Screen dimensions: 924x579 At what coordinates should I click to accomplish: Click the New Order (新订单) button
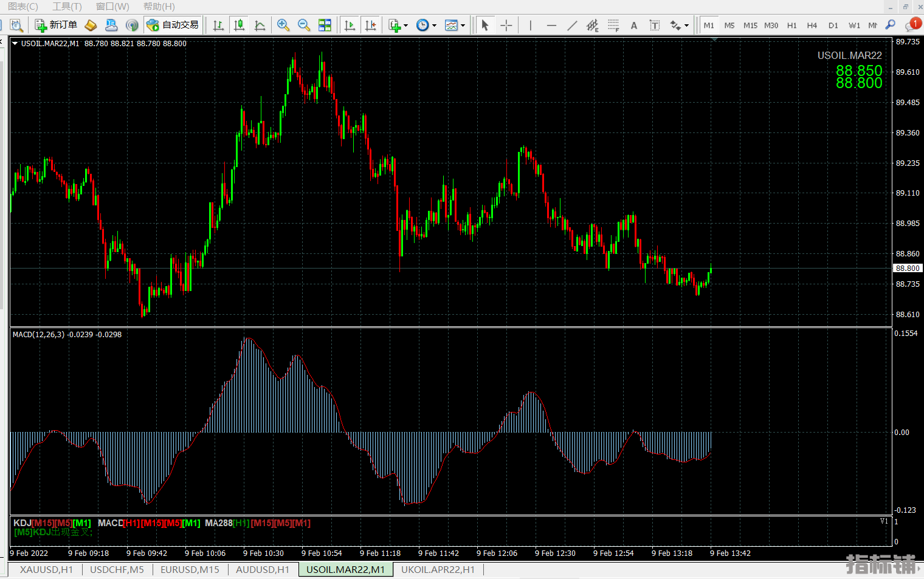(x=56, y=25)
